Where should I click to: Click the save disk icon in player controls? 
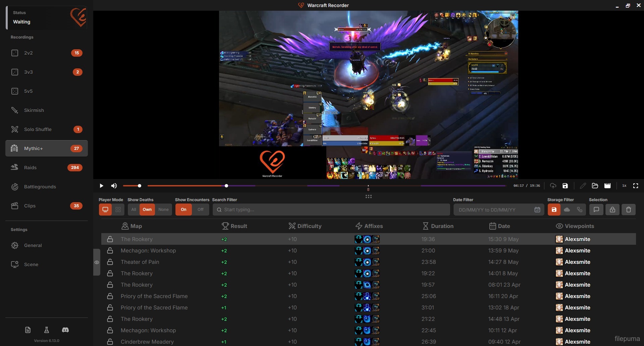pos(565,186)
